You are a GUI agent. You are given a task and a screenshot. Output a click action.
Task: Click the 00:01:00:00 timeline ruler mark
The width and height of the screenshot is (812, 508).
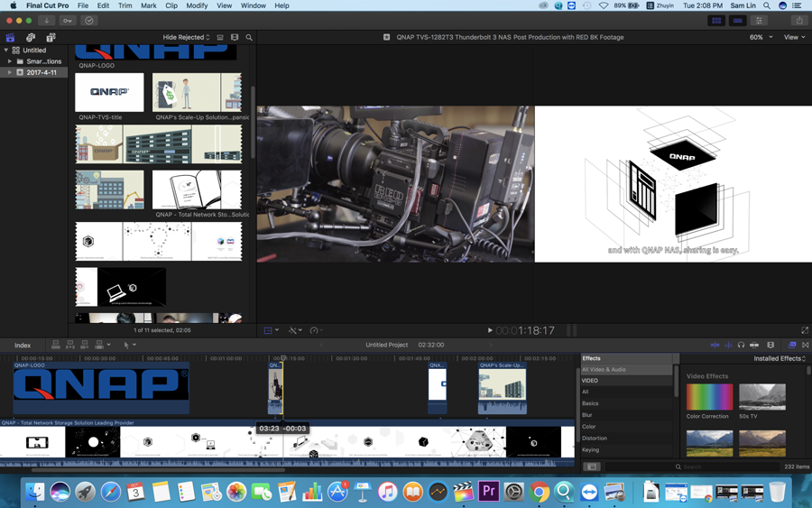point(226,358)
